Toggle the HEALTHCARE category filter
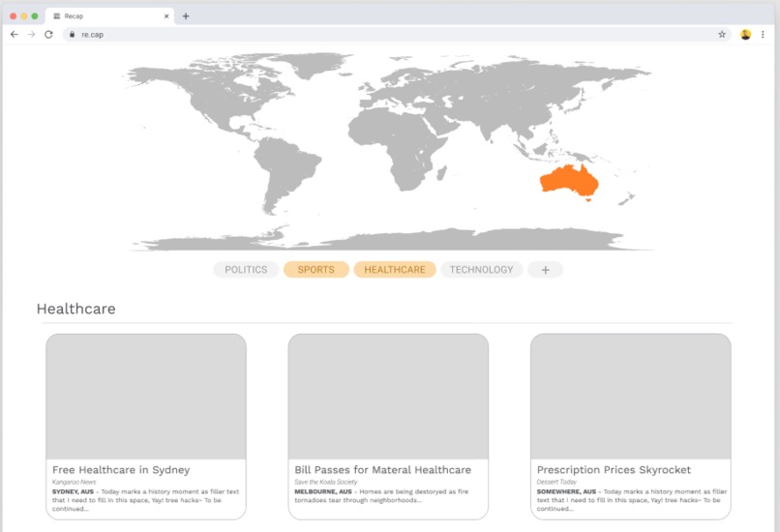The image size is (780, 532). click(395, 270)
